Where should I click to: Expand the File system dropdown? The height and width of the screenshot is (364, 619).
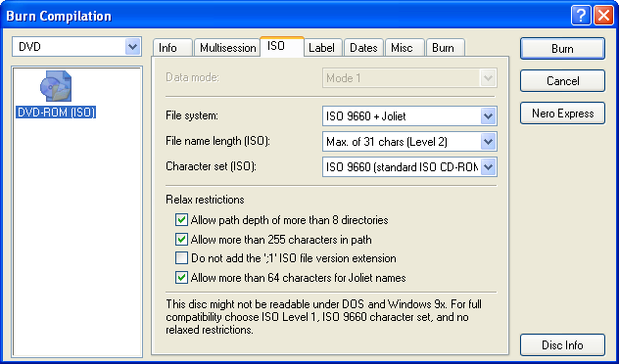[x=409, y=116]
